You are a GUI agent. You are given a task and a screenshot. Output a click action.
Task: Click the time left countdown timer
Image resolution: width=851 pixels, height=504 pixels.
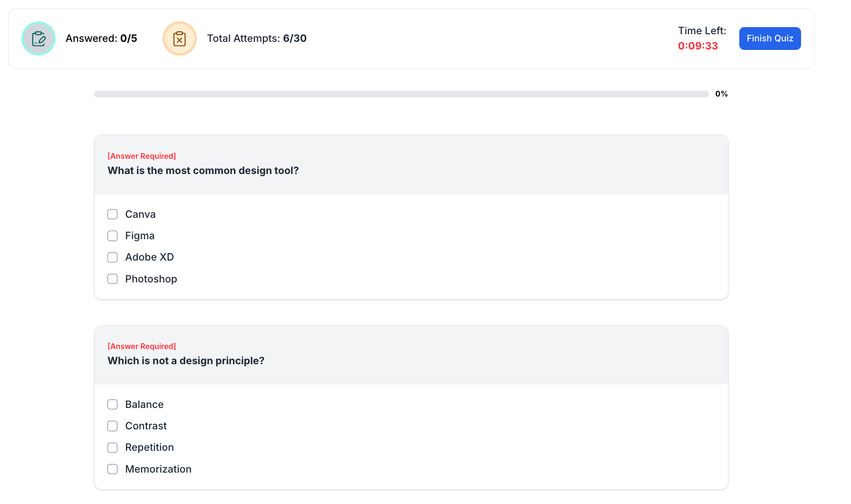coord(697,46)
